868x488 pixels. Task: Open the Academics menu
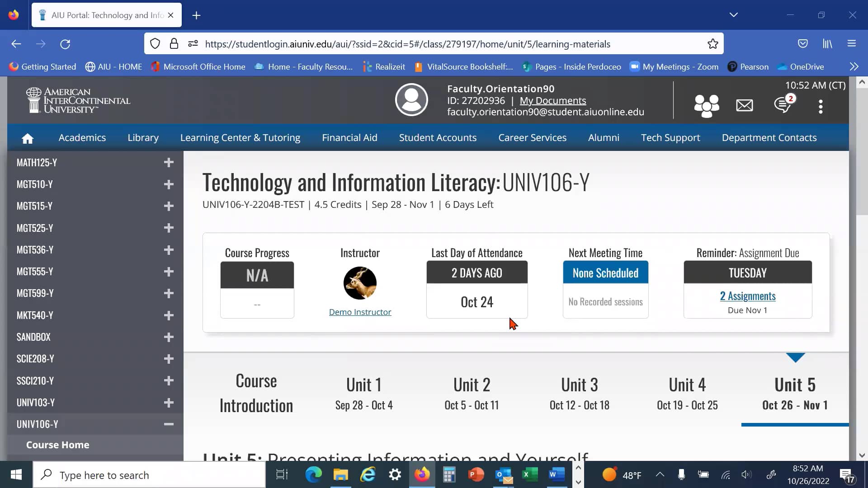click(82, 137)
